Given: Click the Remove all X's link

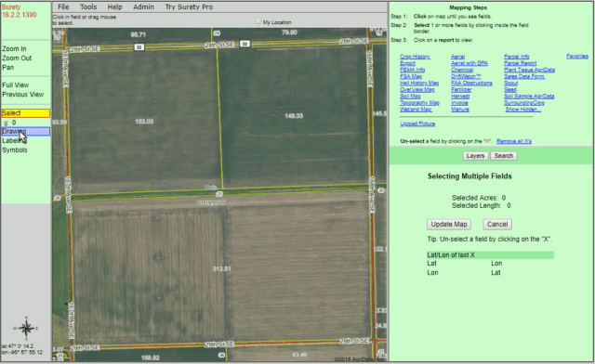Looking at the screenshot, I should pyautogui.click(x=514, y=141).
